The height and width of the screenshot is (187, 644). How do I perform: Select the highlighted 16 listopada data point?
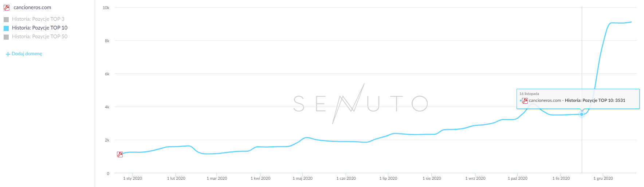(582, 114)
